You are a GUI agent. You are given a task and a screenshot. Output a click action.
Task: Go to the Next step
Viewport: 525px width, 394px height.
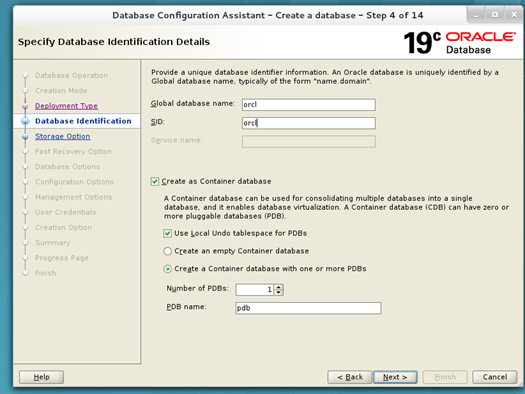pyautogui.click(x=395, y=377)
